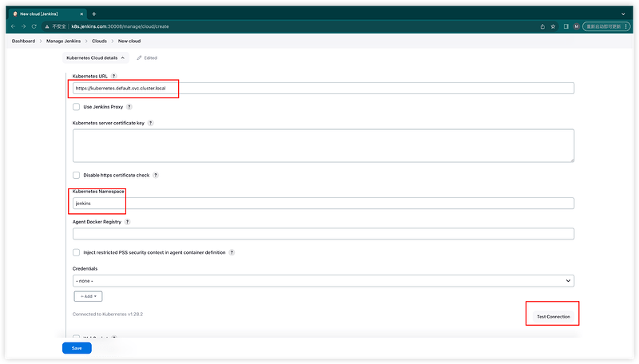Show help for Agent Docker Registry
This screenshot has width=639, height=364.
128,222
